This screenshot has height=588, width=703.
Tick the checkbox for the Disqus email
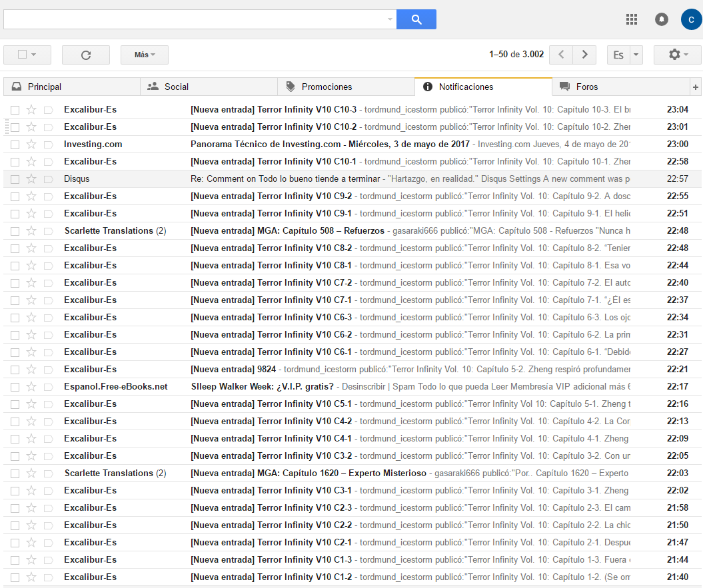pos(15,179)
